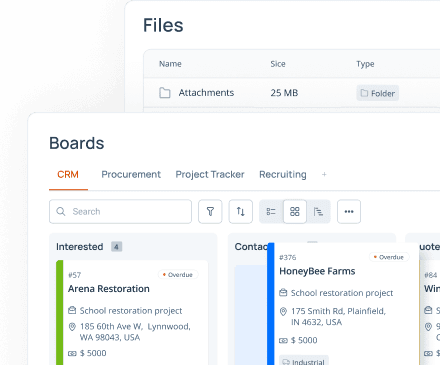440x365 pixels.
Task: Open the sort arrows button
Action: click(241, 211)
